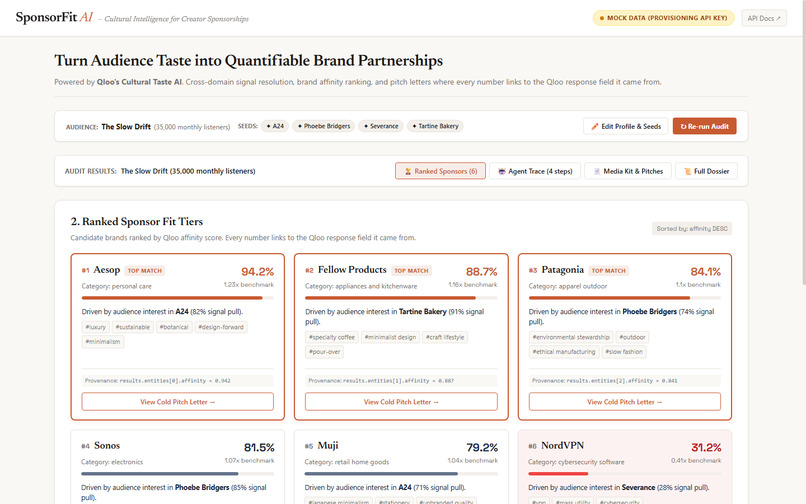
Task: Click the Sorted by affinity DESC label
Action: click(692, 228)
